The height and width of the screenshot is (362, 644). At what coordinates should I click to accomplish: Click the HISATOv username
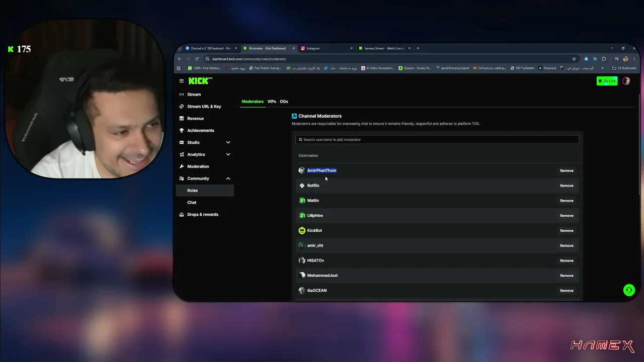(315, 260)
